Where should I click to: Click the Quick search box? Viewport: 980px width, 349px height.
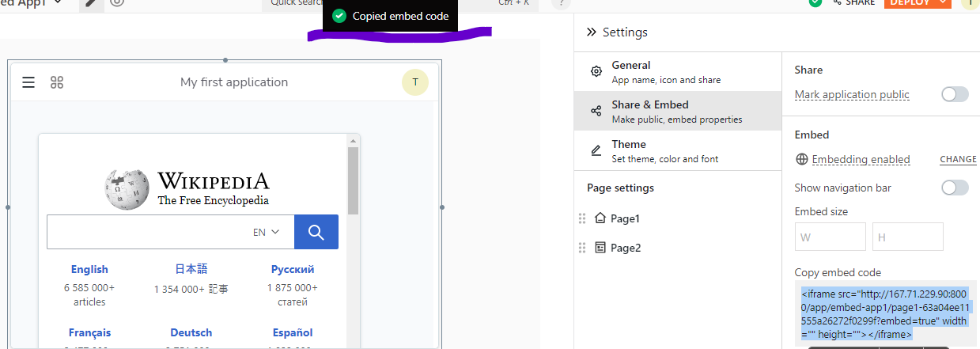click(x=399, y=4)
